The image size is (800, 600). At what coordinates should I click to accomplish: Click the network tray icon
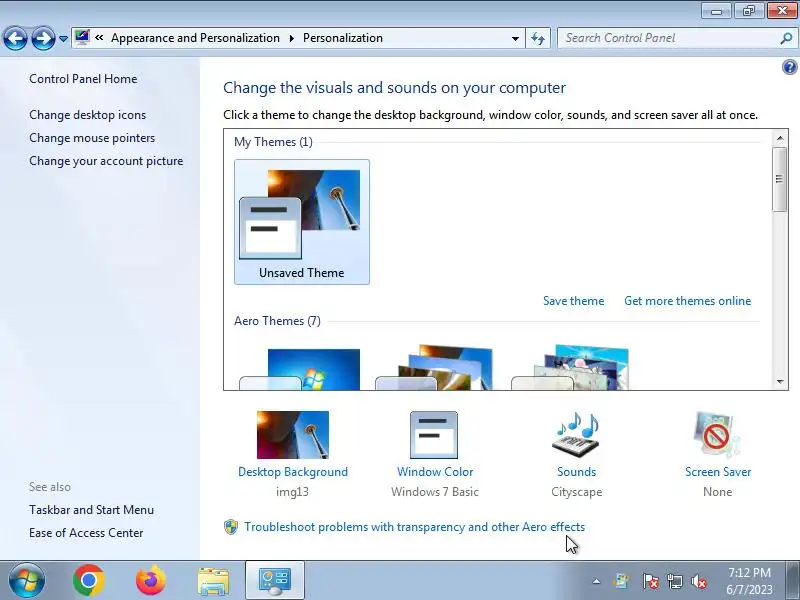(674, 581)
